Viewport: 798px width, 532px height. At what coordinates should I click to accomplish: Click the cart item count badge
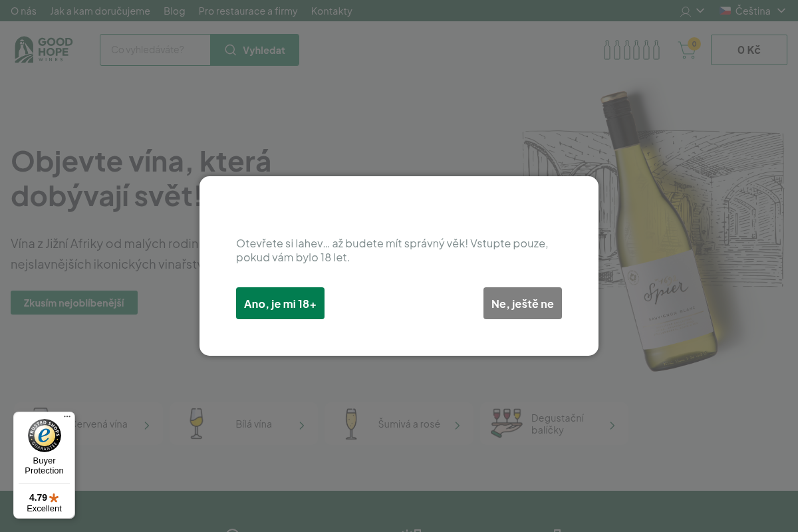click(694, 44)
